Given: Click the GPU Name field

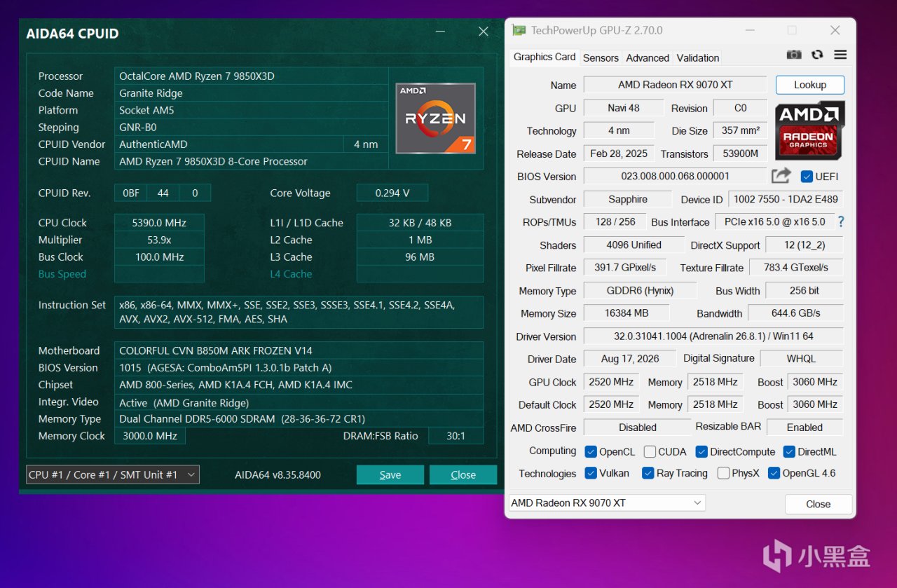Looking at the screenshot, I should pyautogui.click(x=676, y=85).
